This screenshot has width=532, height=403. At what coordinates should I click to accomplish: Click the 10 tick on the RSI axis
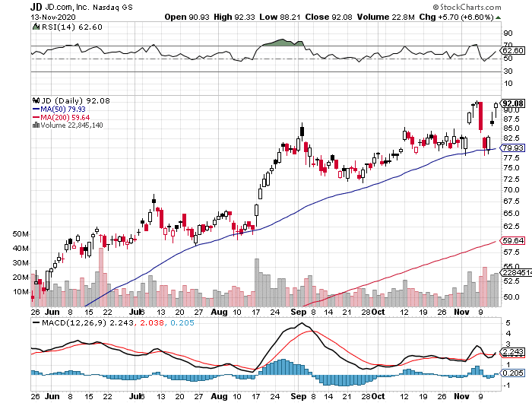(508, 84)
